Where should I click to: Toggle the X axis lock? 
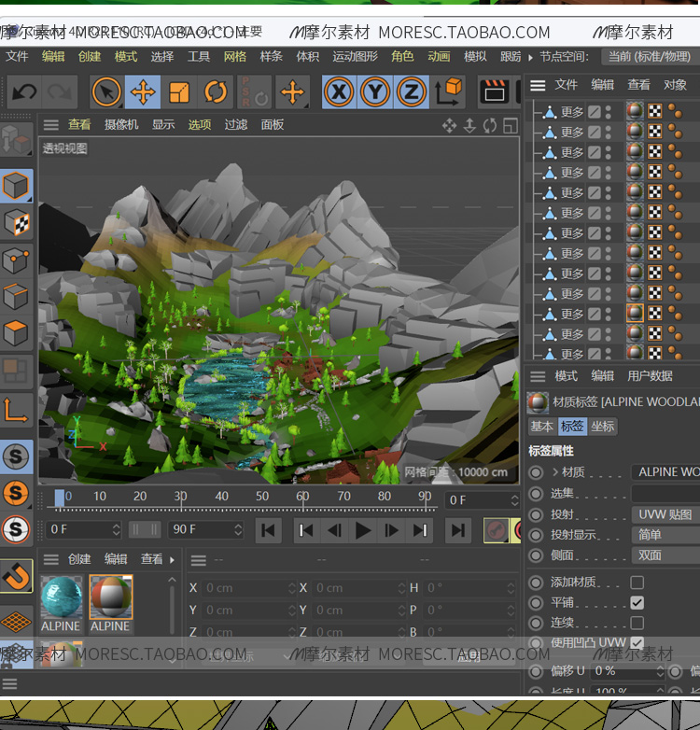point(339,91)
